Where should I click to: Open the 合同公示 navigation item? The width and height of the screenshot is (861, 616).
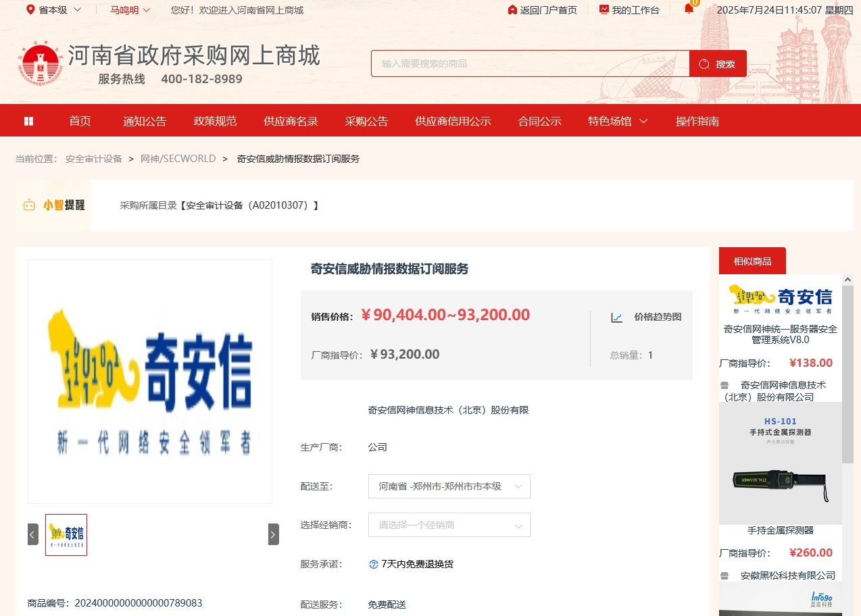(x=539, y=122)
